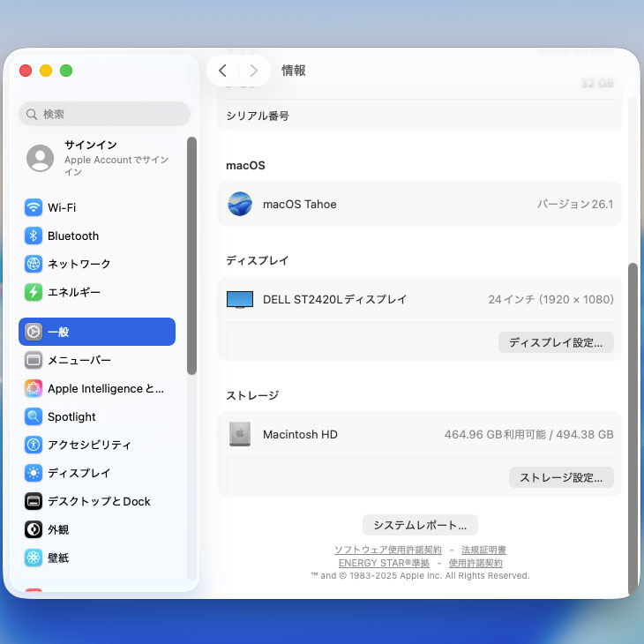Click the 一般 gear icon
The height and width of the screenshot is (644, 644).
click(x=34, y=332)
